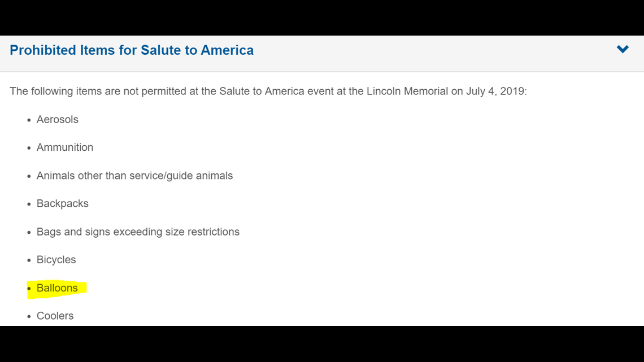Click the highlighted Balloons text
Image resolution: width=644 pixels, height=362 pixels.
pos(57,288)
